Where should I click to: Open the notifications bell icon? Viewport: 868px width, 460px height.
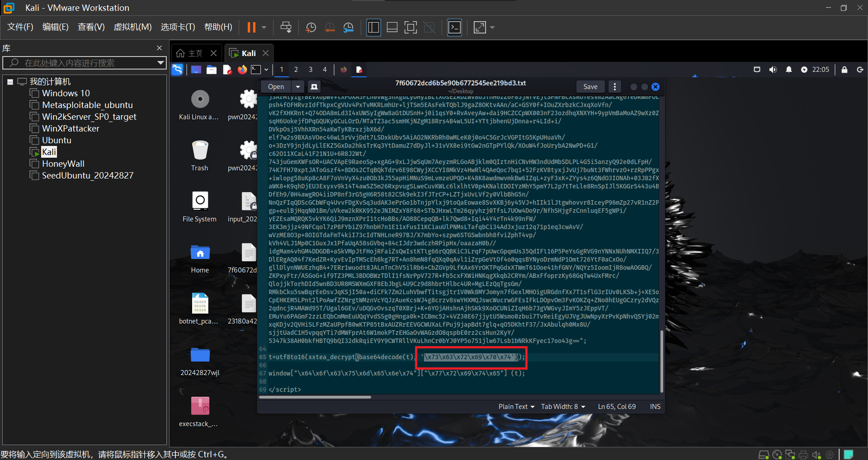click(789, 70)
